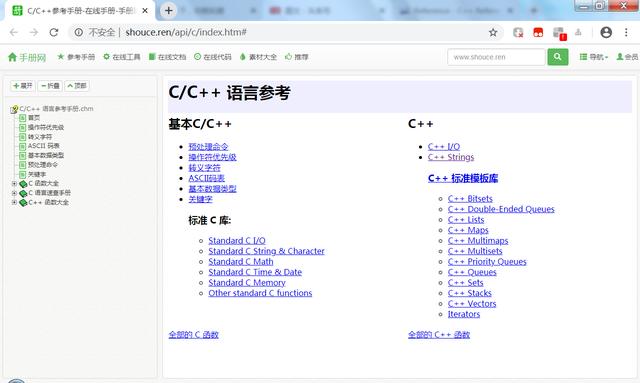Click the faded gray extension icon next to the profile avatar
640x383 pixels.
pos(578,32)
